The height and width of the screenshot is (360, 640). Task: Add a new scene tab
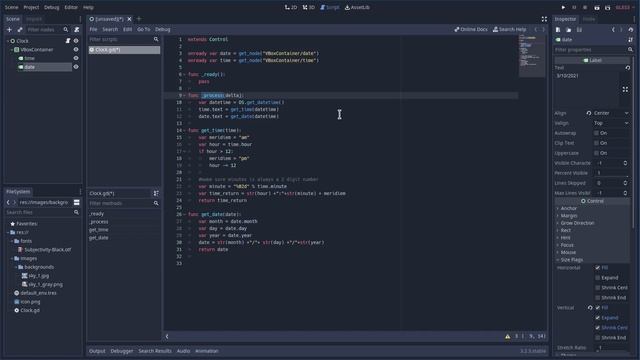click(139, 19)
